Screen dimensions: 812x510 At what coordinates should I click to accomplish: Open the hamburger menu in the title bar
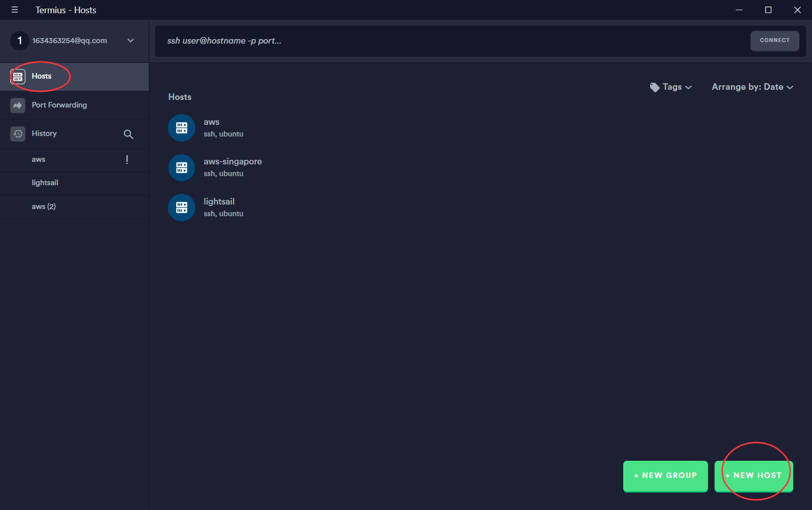pos(15,10)
